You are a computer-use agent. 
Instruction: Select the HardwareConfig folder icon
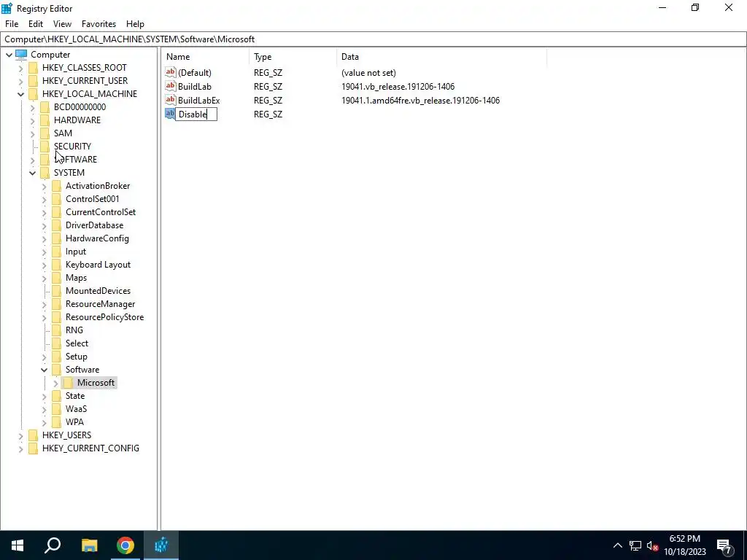pyautogui.click(x=56, y=238)
